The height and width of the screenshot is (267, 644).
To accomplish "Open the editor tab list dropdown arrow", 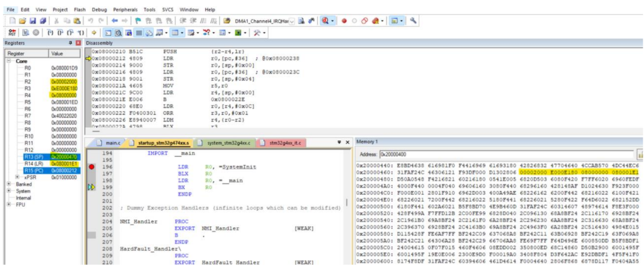I will [x=339, y=142].
